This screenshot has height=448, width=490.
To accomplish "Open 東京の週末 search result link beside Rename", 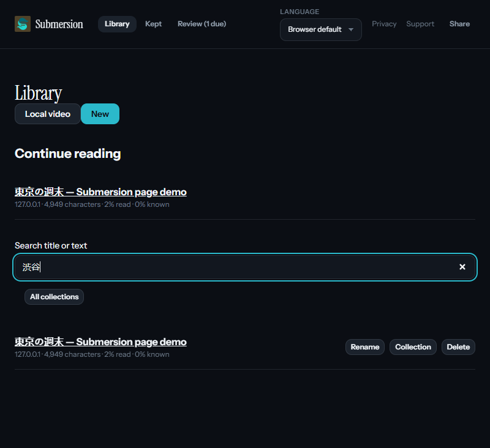I will [100, 342].
